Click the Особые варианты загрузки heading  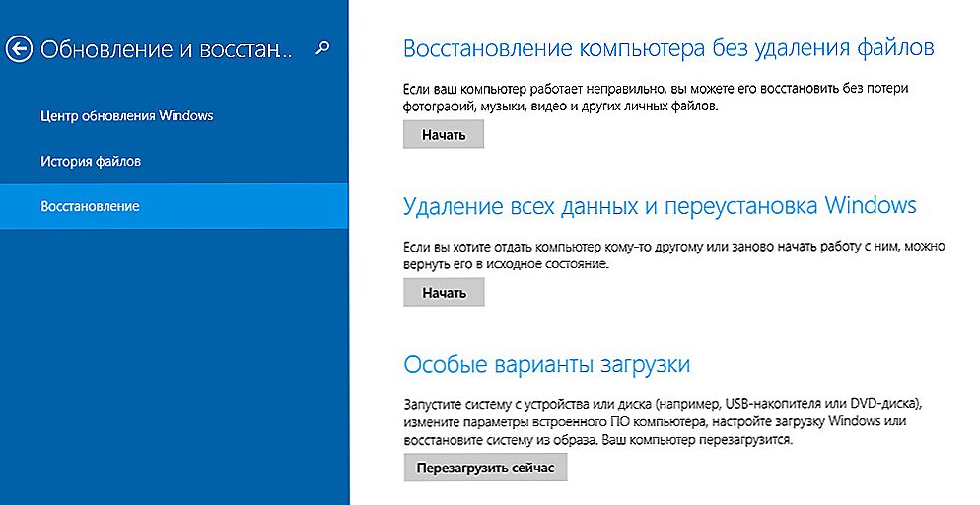[546, 364]
